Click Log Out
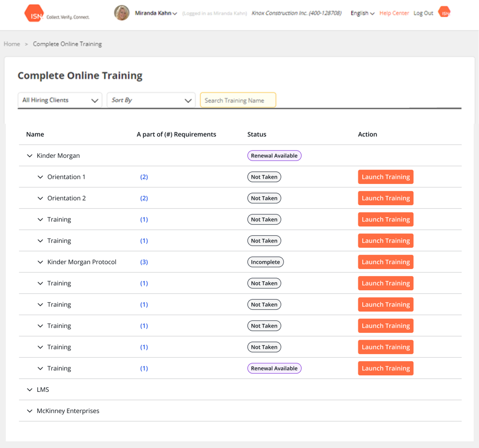 (423, 13)
